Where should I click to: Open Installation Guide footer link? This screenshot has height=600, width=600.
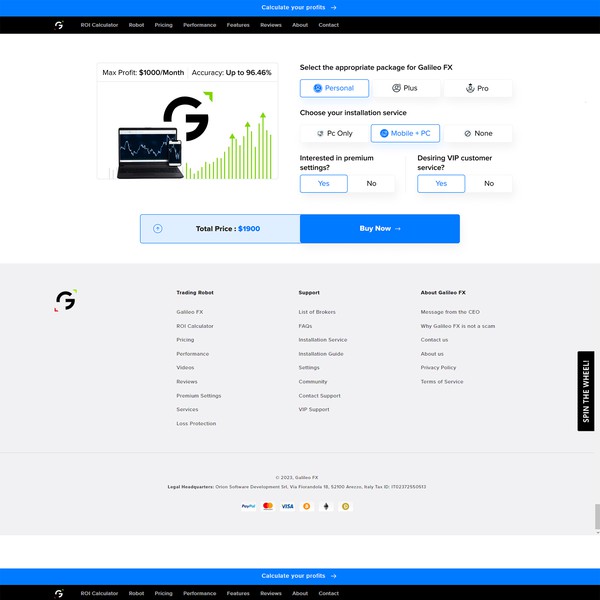[321, 354]
